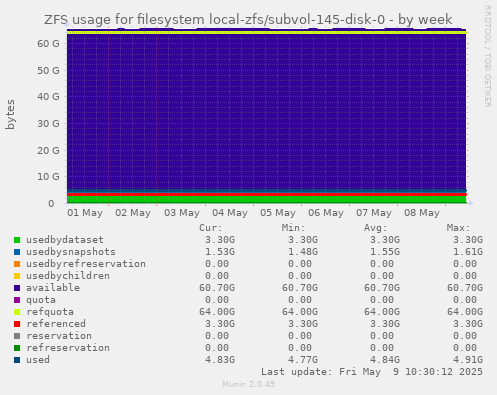497x395 pixels.
Task: Click the refquota lime legend swatch
Action: click(x=17, y=312)
